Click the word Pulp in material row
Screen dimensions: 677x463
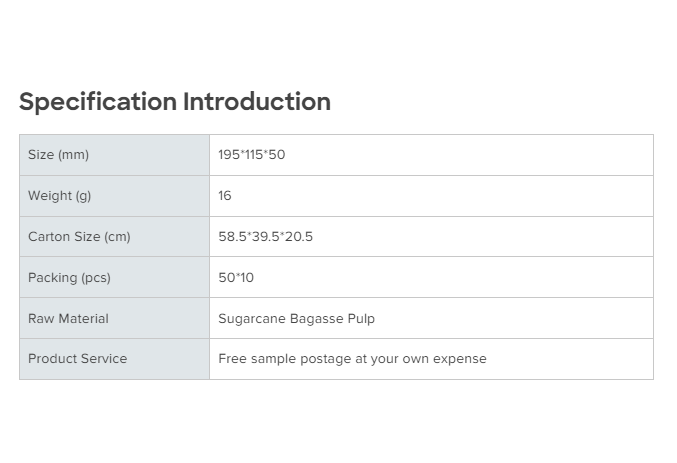click(361, 319)
